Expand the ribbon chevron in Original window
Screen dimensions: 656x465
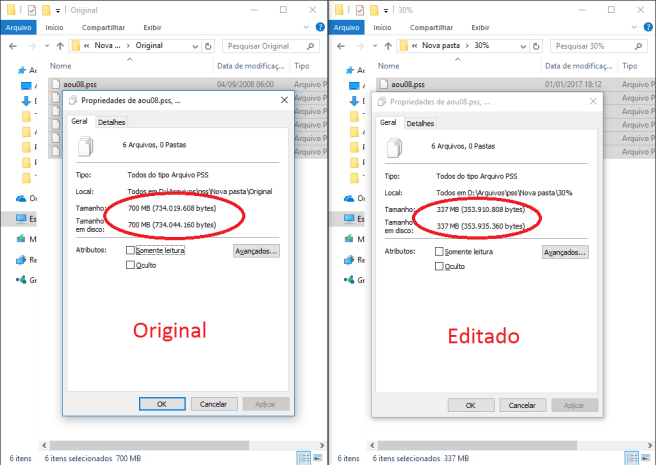(x=309, y=28)
